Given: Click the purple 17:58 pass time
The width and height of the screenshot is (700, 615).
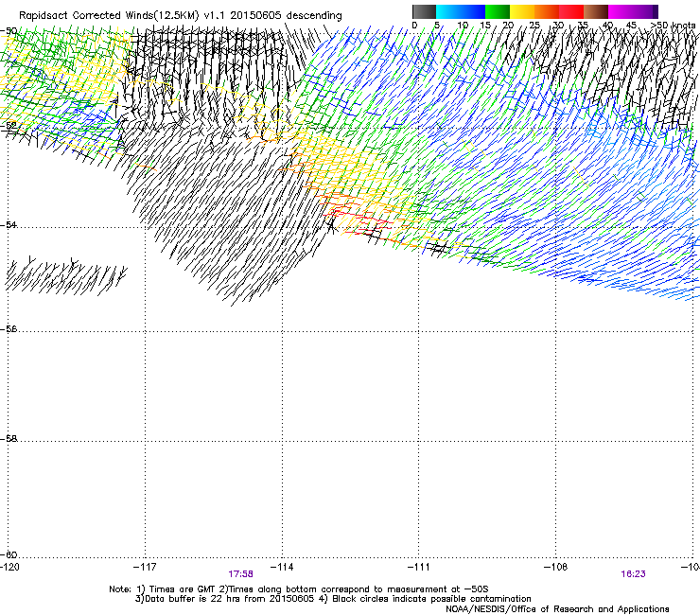Looking at the screenshot, I should pos(240,574).
